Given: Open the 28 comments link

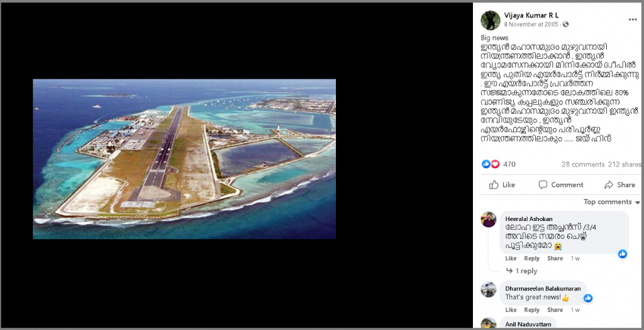Looking at the screenshot, I should pyautogui.click(x=583, y=164).
